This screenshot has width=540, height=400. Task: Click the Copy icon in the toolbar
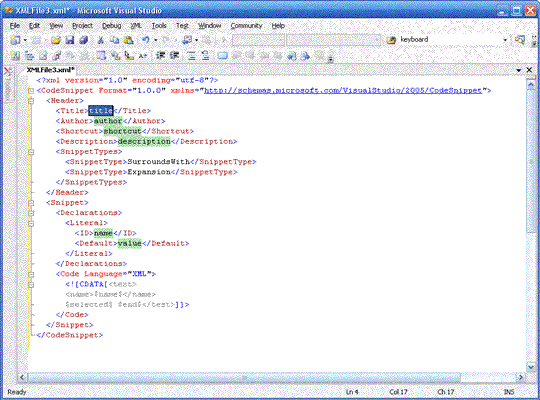point(114,40)
